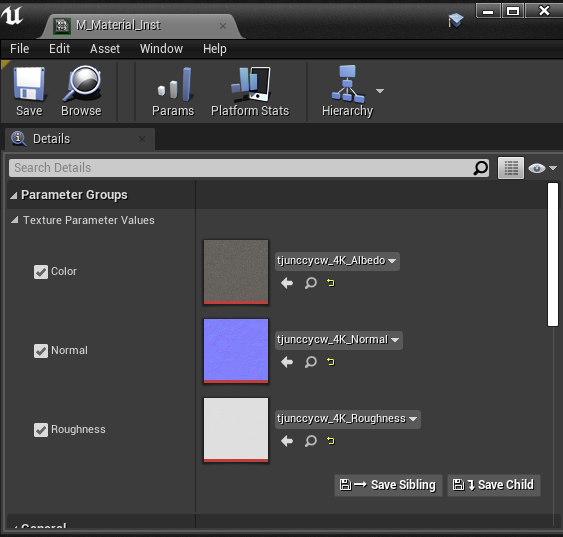The height and width of the screenshot is (537, 563).
Task: Collapse Texture Parameter Values group
Action: click(14, 220)
